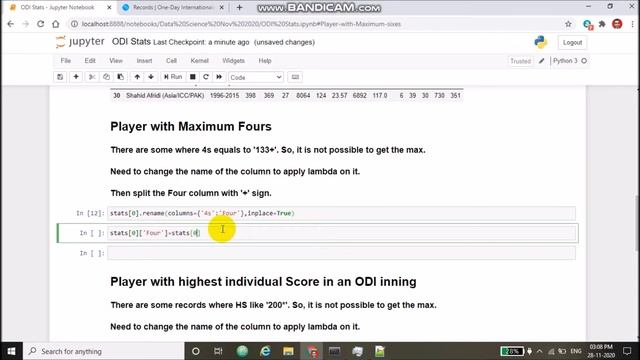Go forward in browser history
The width and height of the screenshot is (640, 360).
(26, 24)
